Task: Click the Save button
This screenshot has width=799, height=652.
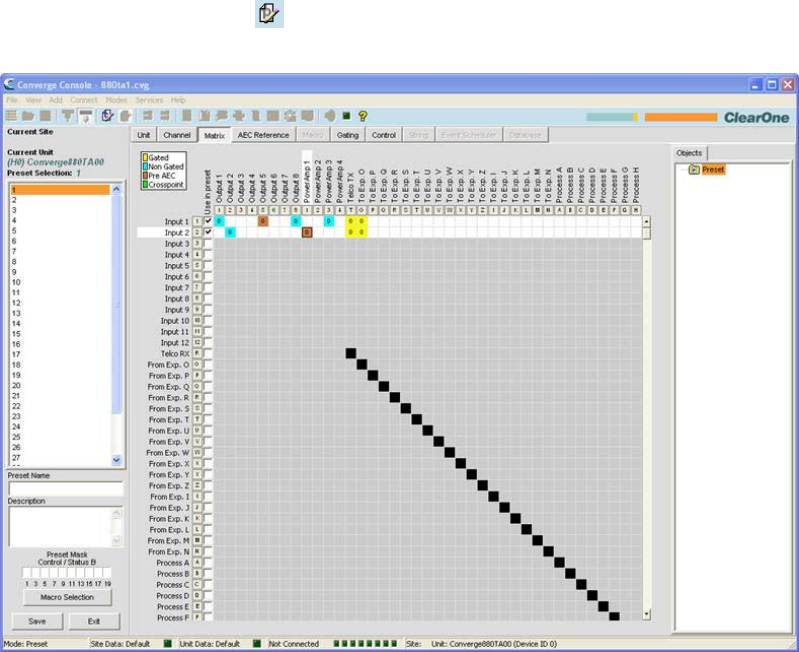Action: click(x=37, y=621)
